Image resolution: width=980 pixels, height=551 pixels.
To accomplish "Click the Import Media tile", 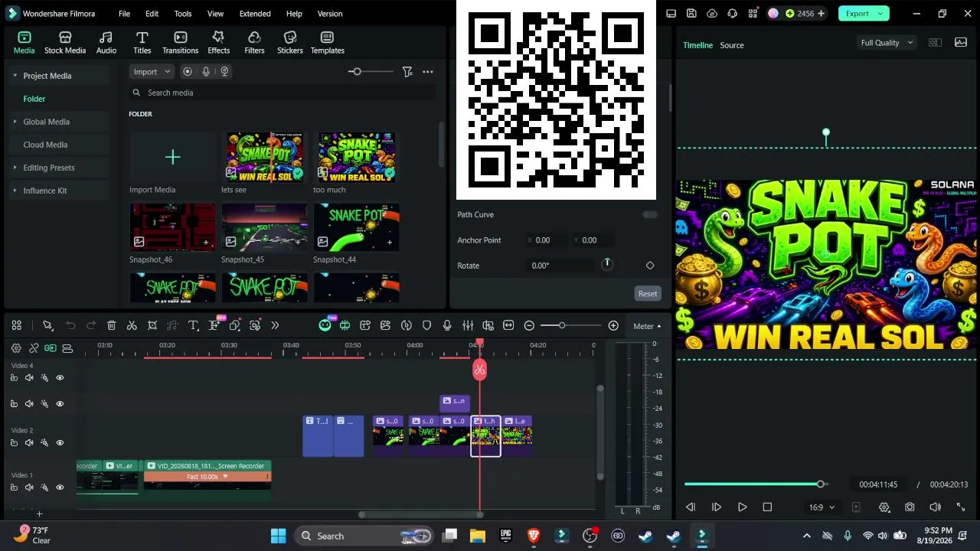I will pyautogui.click(x=172, y=158).
